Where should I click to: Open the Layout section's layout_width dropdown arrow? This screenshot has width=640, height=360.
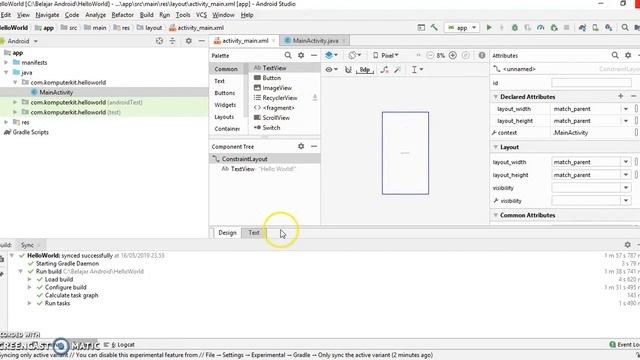tap(626, 162)
